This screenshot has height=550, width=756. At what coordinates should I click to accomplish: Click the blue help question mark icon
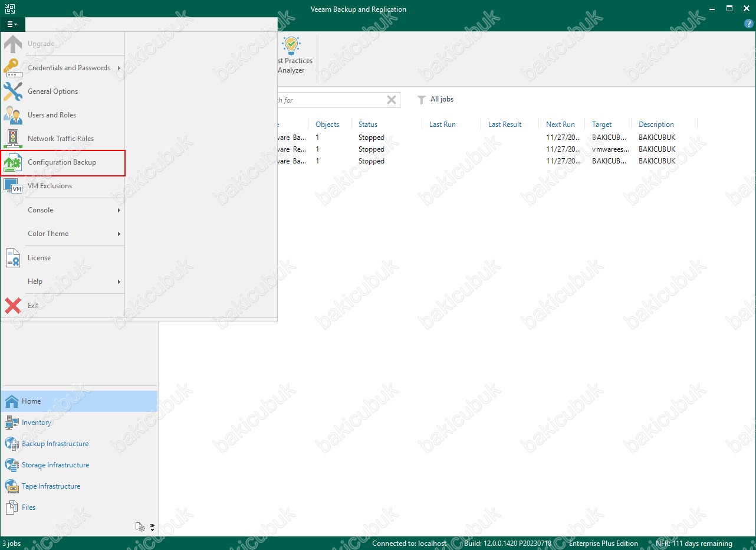point(749,24)
